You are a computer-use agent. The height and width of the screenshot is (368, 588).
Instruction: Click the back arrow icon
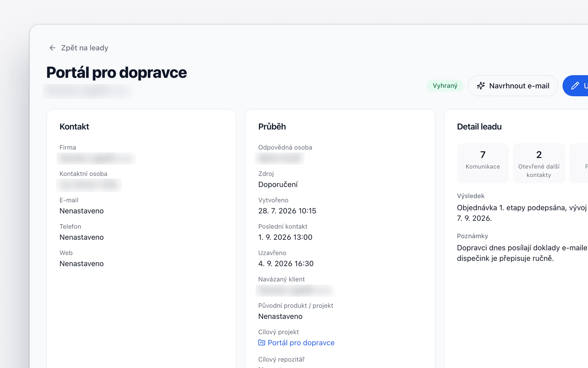coord(52,48)
